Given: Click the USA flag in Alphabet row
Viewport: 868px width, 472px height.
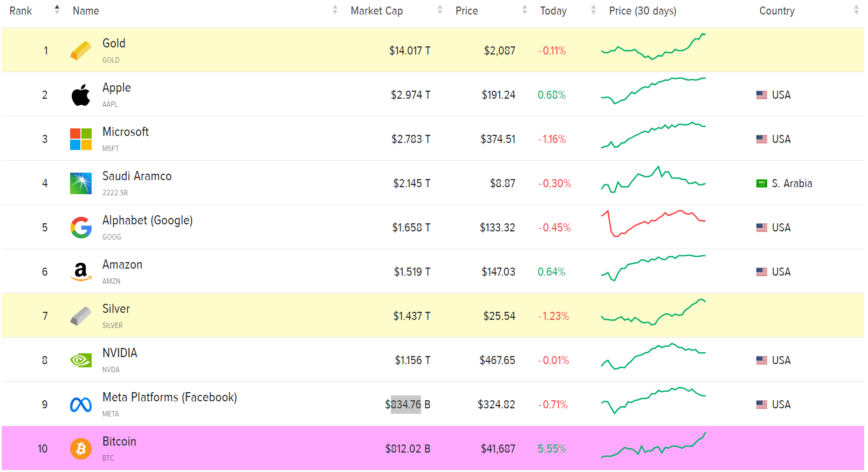Looking at the screenshot, I should tap(762, 228).
